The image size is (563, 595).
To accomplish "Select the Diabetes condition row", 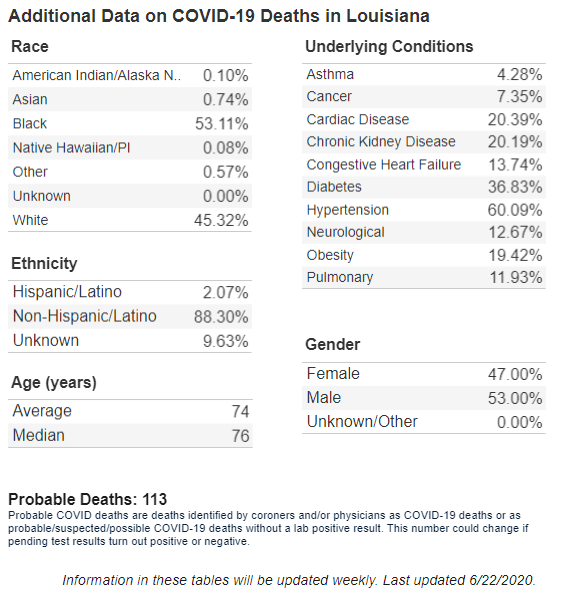I will [x=424, y=187].
